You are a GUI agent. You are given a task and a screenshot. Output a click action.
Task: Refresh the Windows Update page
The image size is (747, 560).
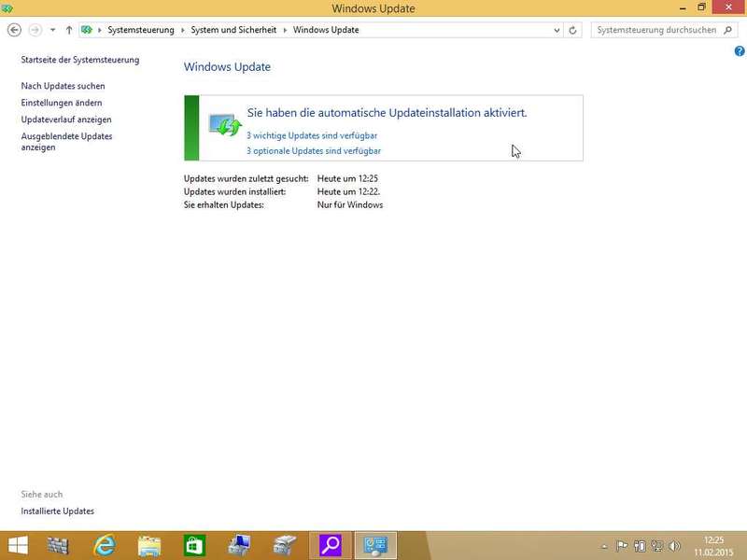pyautogui.click(x=572, y=30)
